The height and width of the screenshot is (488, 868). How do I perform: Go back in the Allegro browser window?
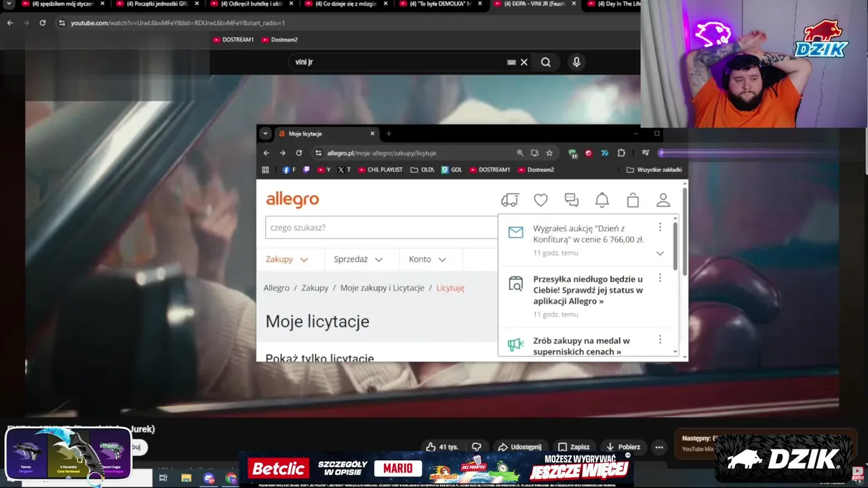pyautogui.click(x=267, y=153)
